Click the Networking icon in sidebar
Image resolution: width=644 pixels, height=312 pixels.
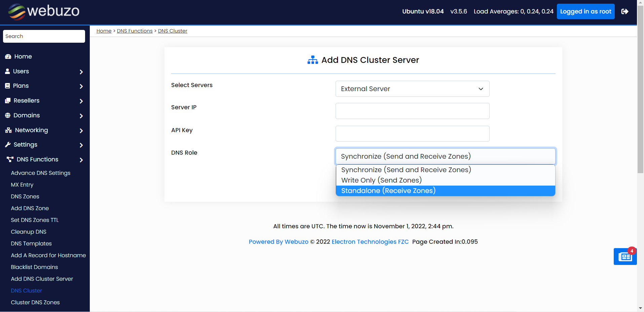point(8,130)
